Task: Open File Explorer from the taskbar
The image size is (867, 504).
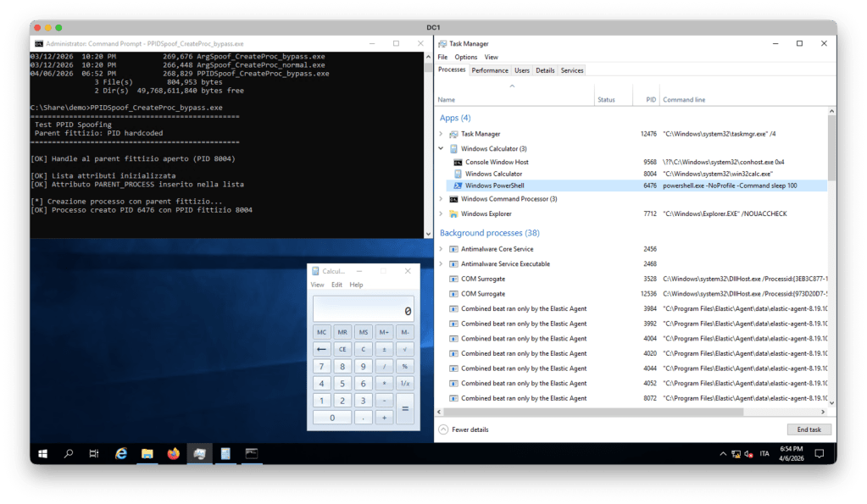Action: 147,454
